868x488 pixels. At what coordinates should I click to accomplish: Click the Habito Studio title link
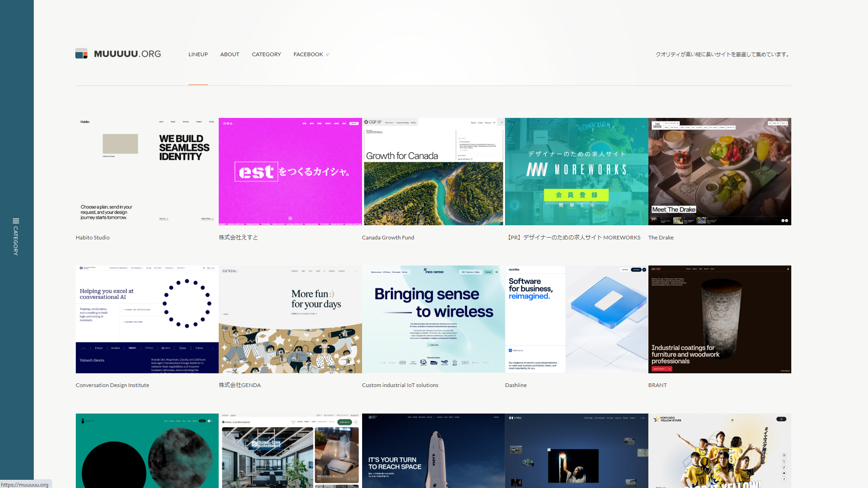tap(93, 238)
